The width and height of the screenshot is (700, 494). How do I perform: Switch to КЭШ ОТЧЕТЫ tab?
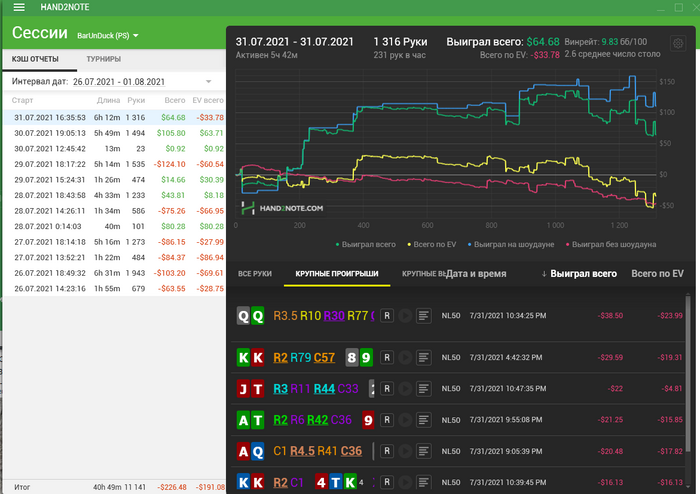tap(35, 59)
